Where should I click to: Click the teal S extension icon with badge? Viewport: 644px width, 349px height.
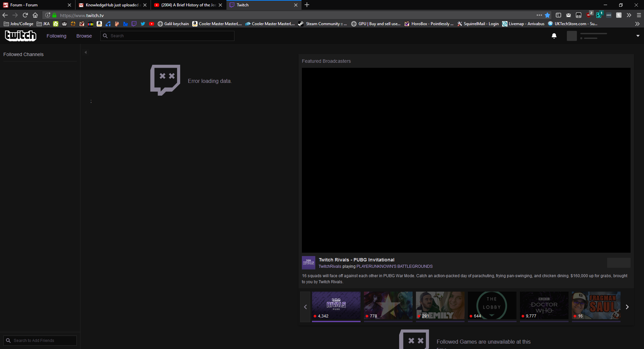click(x=599, y=15)
